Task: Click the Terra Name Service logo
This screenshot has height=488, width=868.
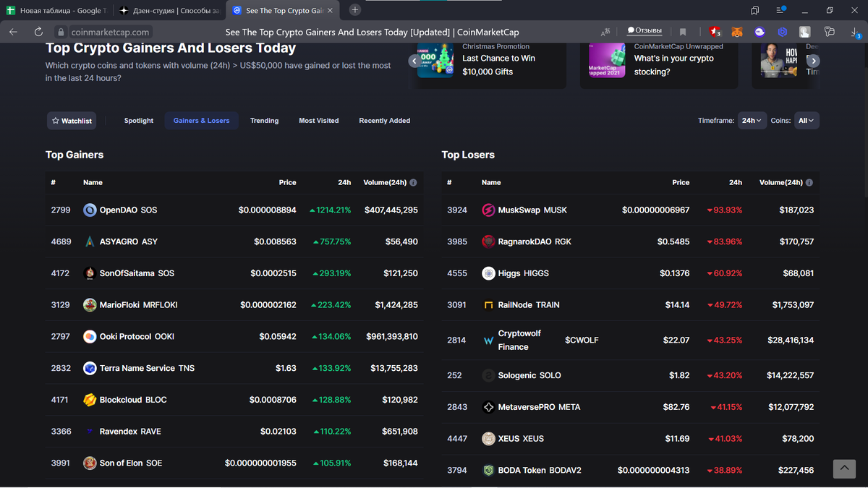Action: coord(90,368)
